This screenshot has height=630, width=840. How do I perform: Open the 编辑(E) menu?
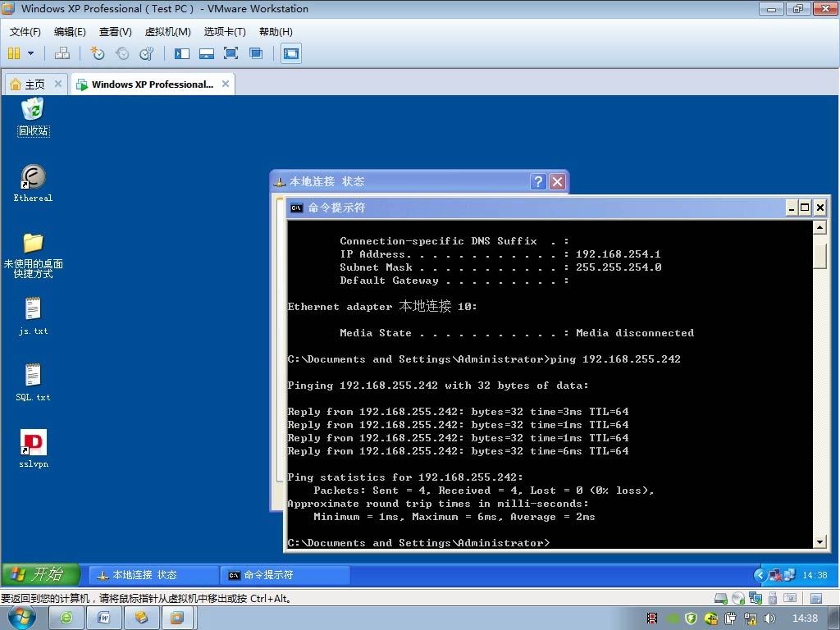point(70,32)
